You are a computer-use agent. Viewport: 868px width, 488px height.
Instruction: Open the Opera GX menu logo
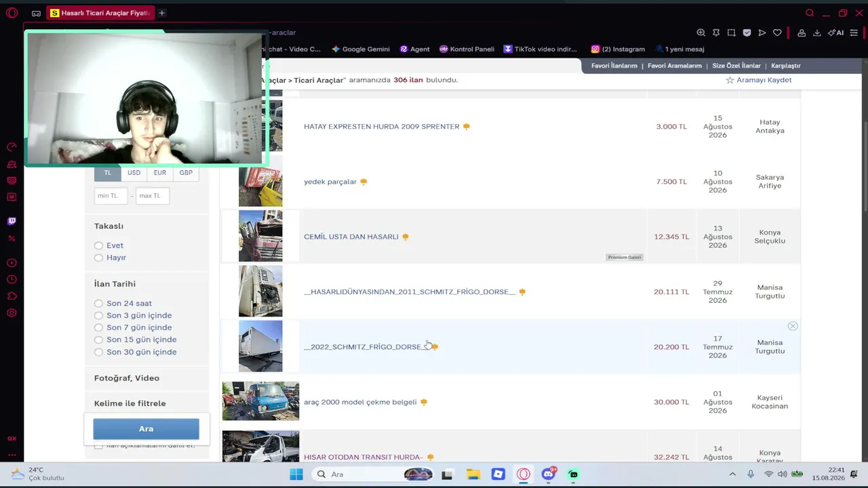coord(12,13)
